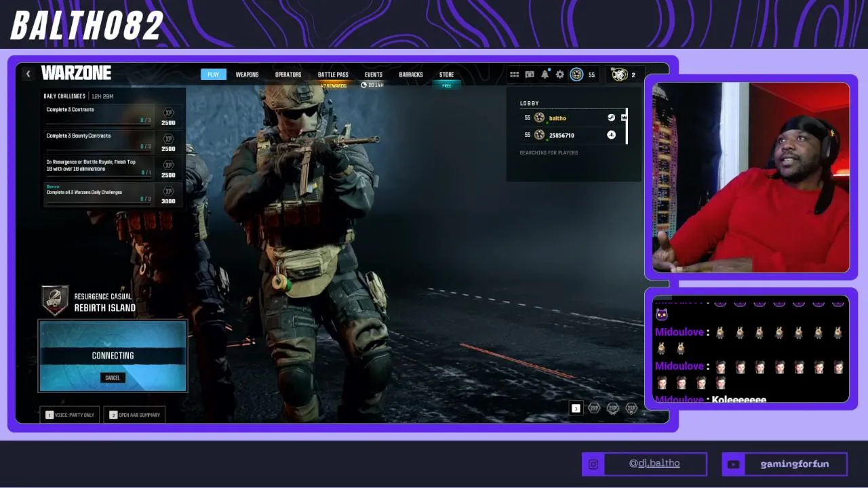Click the YouTube icon in stream footer
Image resolution: width=868 pixels, height=488 pixels.
[x=733, y=464]
